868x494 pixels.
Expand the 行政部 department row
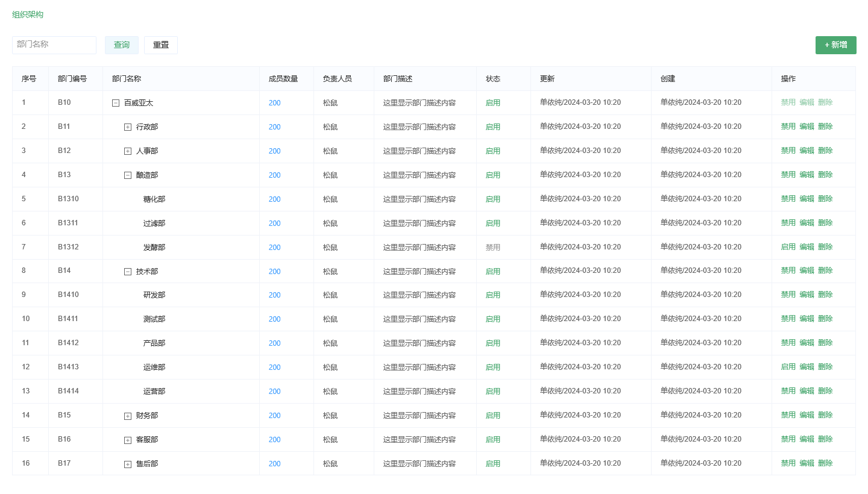click(128, 127)
